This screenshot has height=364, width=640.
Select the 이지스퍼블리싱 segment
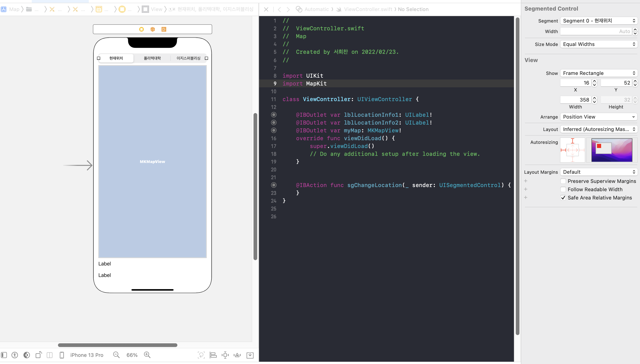(188, 58)
